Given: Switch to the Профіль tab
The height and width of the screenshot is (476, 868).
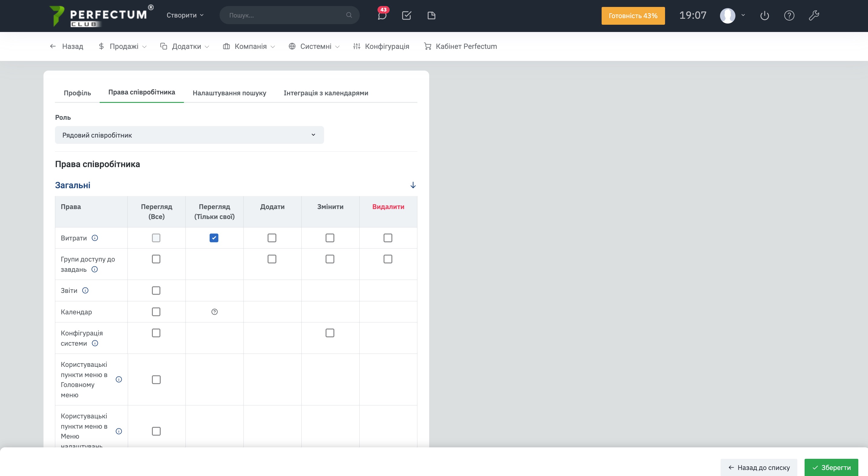Looking at the screenshot, I should click(x=77, y=93).
